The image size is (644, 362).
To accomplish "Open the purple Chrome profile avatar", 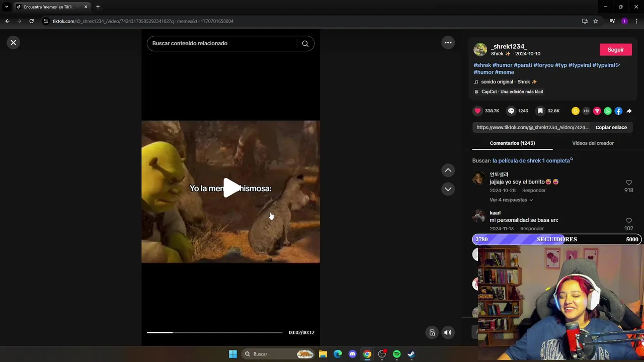I will click(624, 21).
